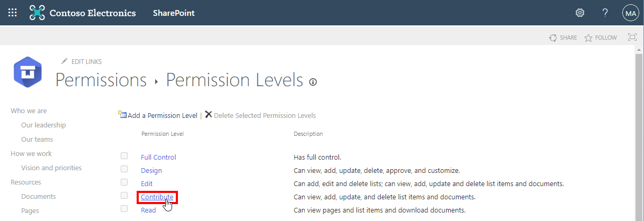
Task: Click the Contoso Electronics drone logo
Action: pyautogui.click(x=37, y=13)
